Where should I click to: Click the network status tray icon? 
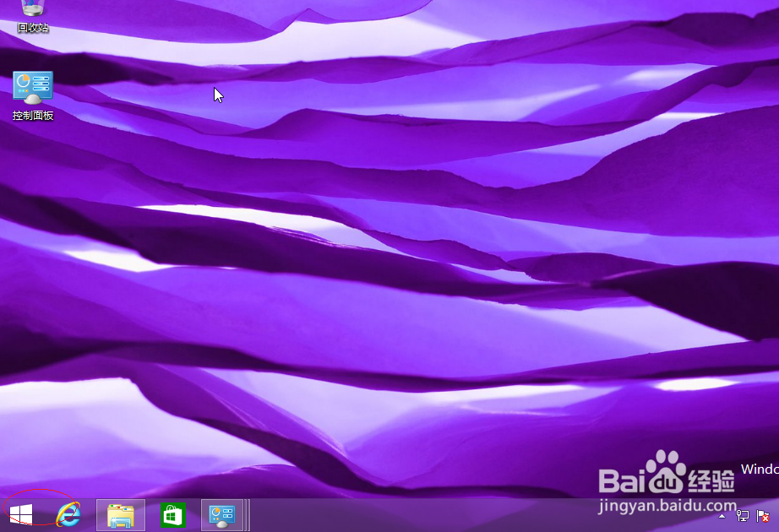click(x=743, y=516)
